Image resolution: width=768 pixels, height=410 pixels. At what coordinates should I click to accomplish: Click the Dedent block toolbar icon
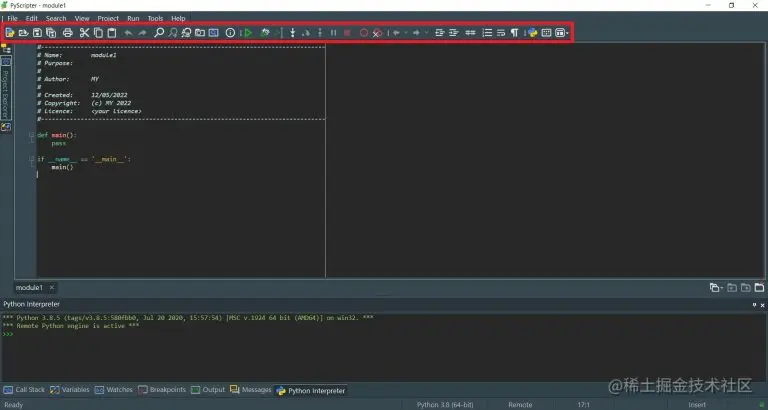click(439, 33)
